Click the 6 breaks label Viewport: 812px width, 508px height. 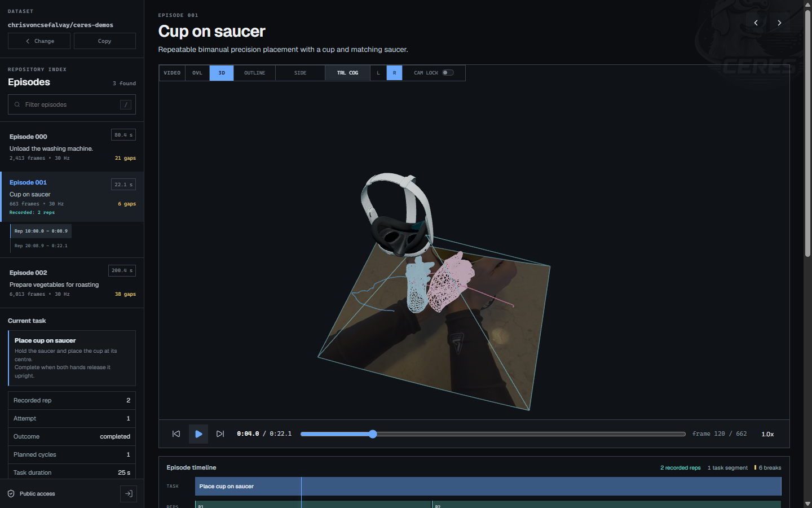click(x=768, y=468)
